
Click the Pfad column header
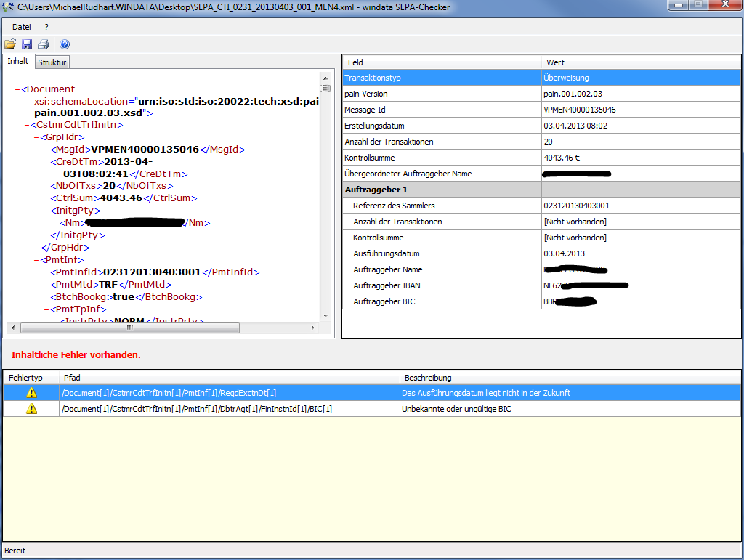230,378
